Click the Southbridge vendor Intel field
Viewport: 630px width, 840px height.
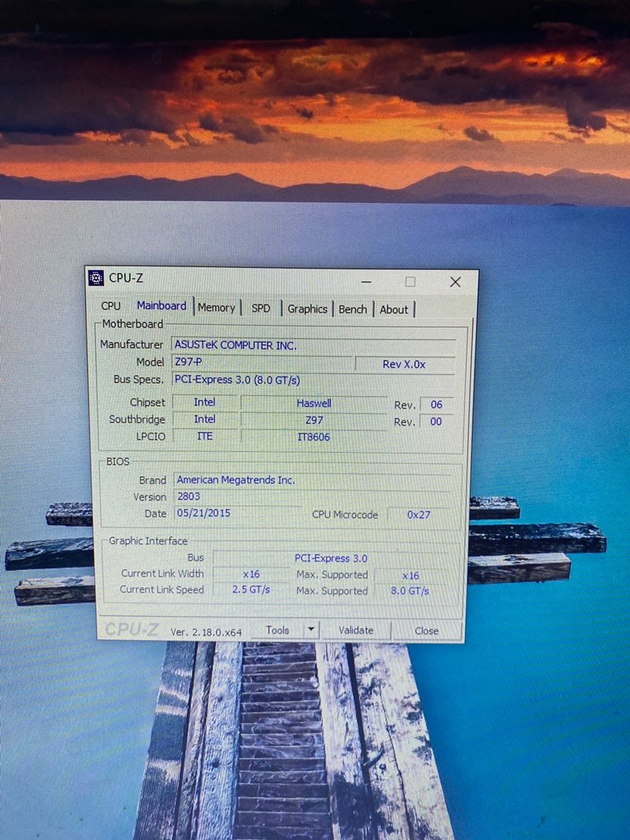tap(205, 419)
